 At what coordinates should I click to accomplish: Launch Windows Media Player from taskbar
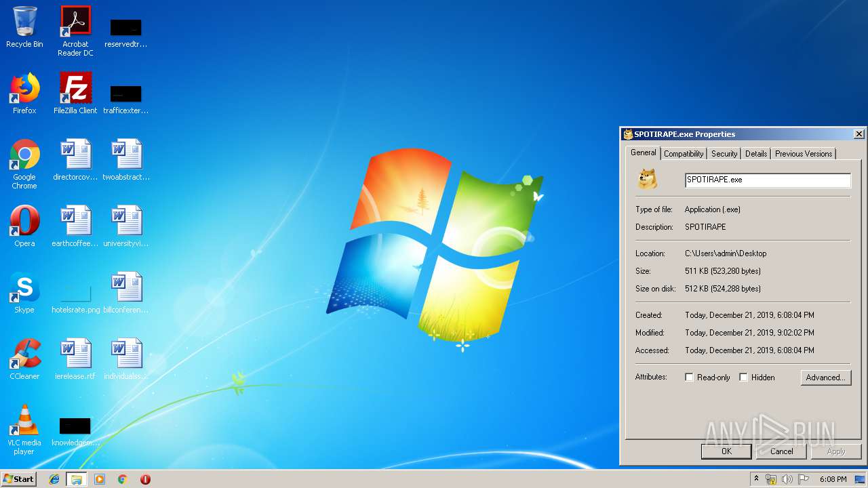(x=100, y=479)
